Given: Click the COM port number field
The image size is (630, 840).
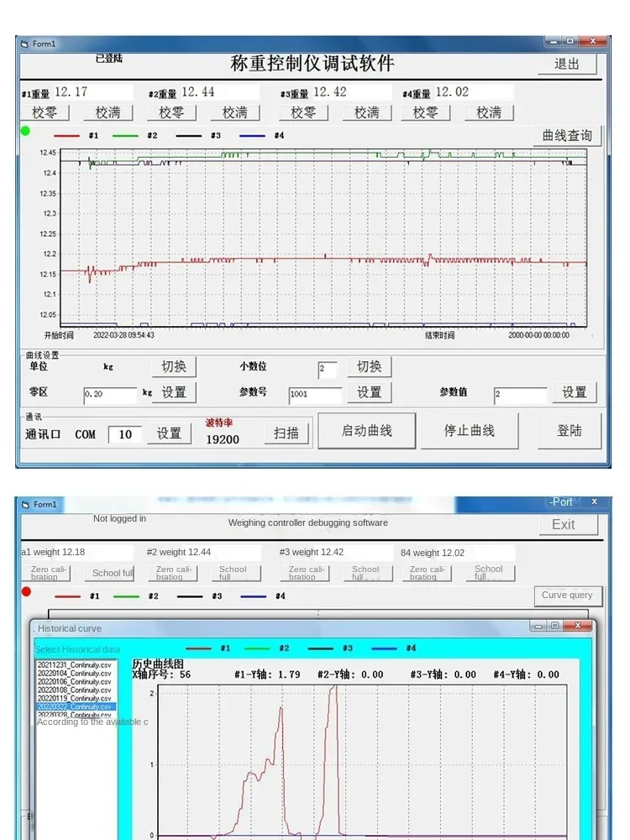Looking at the screenshot, I should coord(125,434).
